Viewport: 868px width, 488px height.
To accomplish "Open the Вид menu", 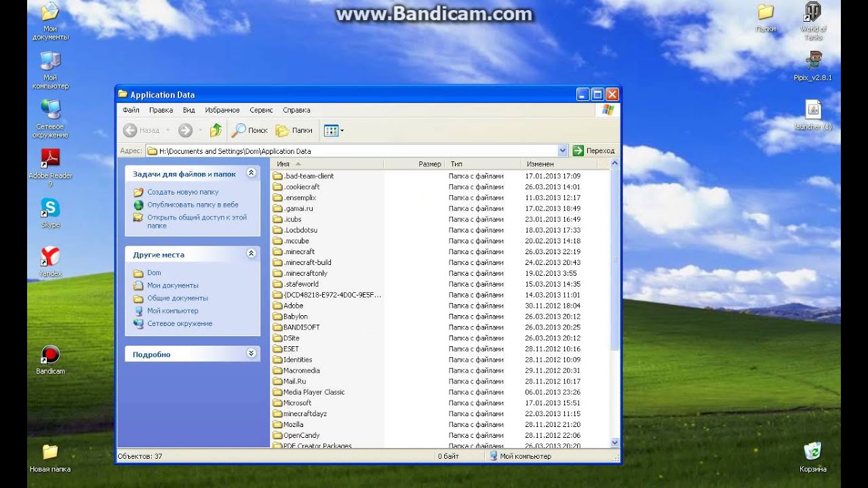I will click(x=189, y=110).
